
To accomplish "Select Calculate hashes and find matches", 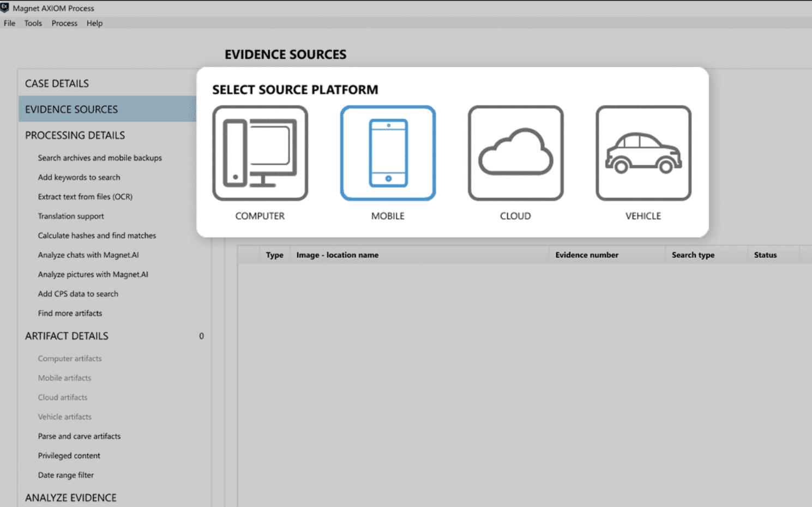I will click(97, 236).
